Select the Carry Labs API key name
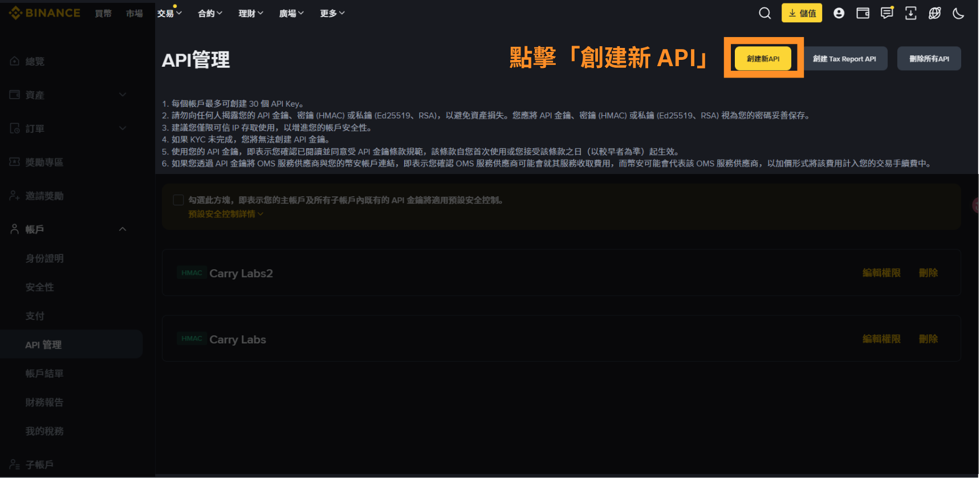 238,339
